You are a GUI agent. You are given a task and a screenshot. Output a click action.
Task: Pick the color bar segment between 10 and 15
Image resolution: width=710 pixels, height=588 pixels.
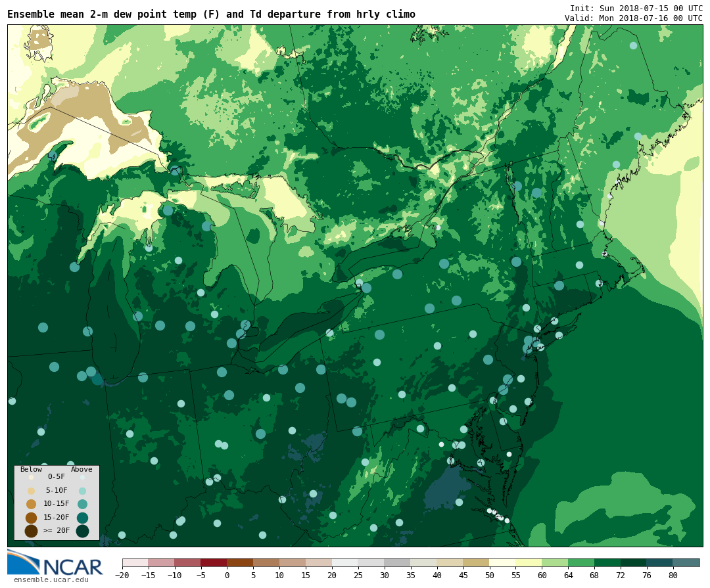(x=293, y=562)
